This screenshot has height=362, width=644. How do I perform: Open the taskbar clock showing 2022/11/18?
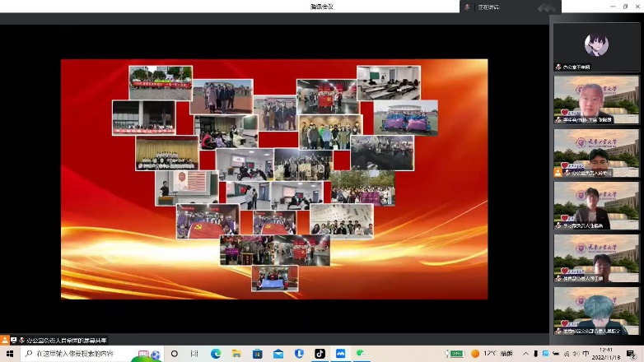click(606, 354)
